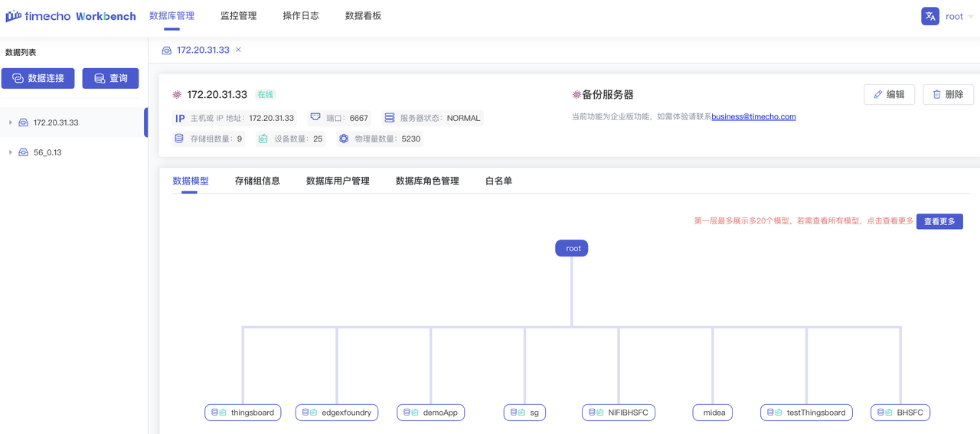980x434 pixels.
Task: Close the 172.20.31.33 tab
Action: pyautogui.click(x=238, y=50)
